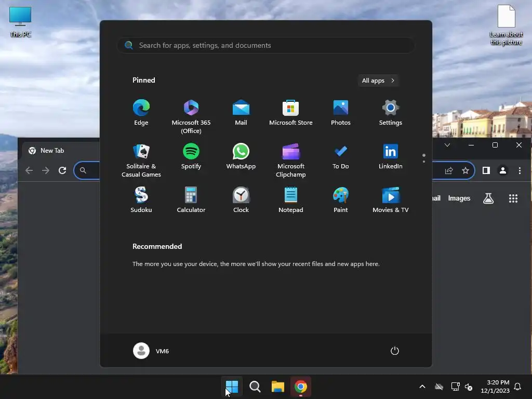Launch Microsoft Clipchamp

pyautogui.click(x=291, y=160)
